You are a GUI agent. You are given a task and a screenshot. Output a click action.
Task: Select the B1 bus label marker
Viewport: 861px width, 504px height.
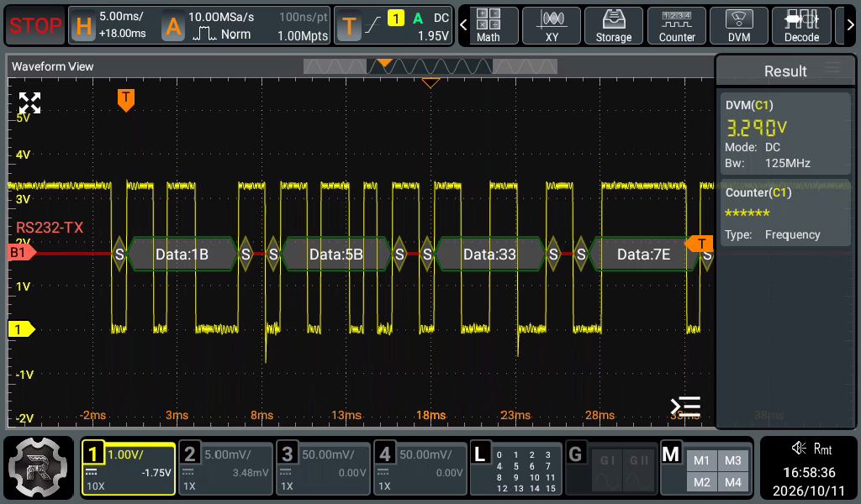(21, 252)
